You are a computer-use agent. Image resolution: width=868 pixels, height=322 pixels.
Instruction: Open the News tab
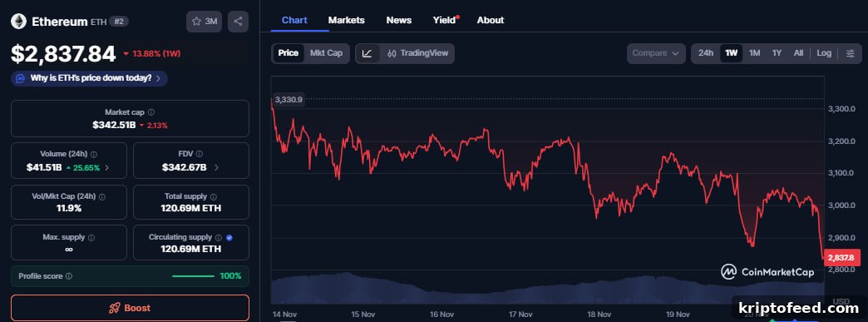coord(399,20)
